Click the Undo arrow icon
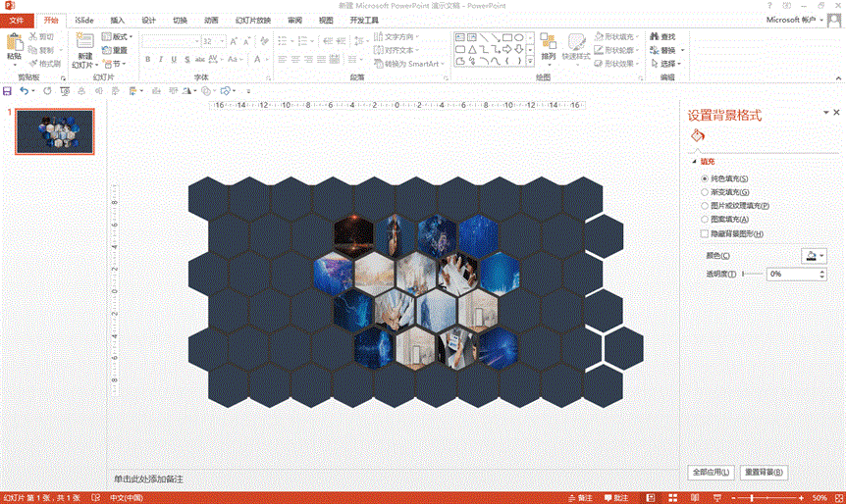846x504 pixels. tap(24, 90)
